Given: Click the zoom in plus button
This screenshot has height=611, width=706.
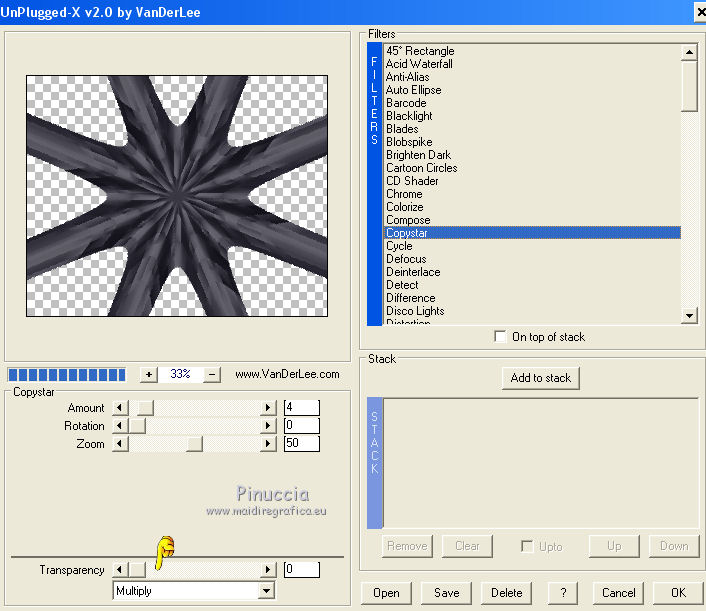Looking at the screenshot, I should 149,374.
